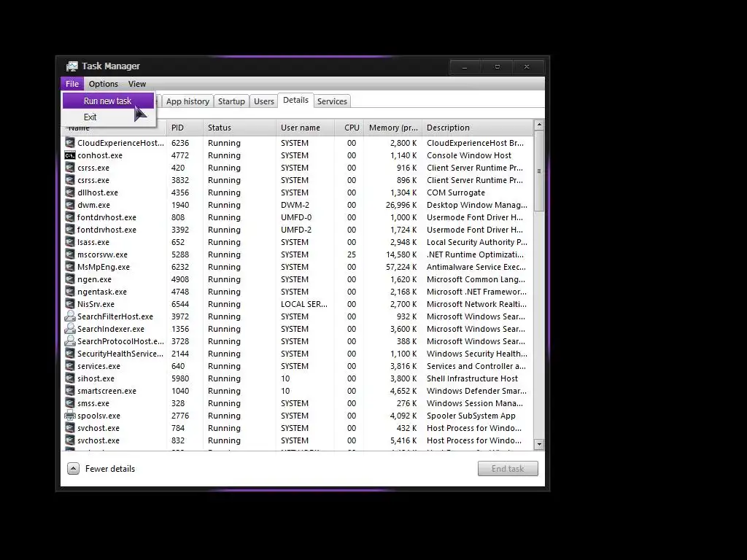Click the ngen.exe process icon
This screenshot has height=560, width=747.
(x=70, y=279)
